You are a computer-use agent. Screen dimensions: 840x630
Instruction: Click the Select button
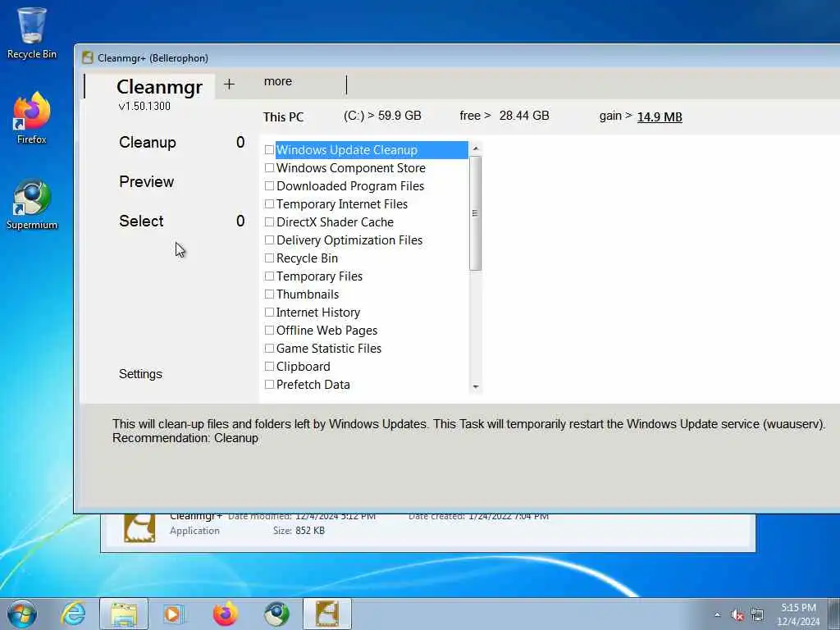141,221
